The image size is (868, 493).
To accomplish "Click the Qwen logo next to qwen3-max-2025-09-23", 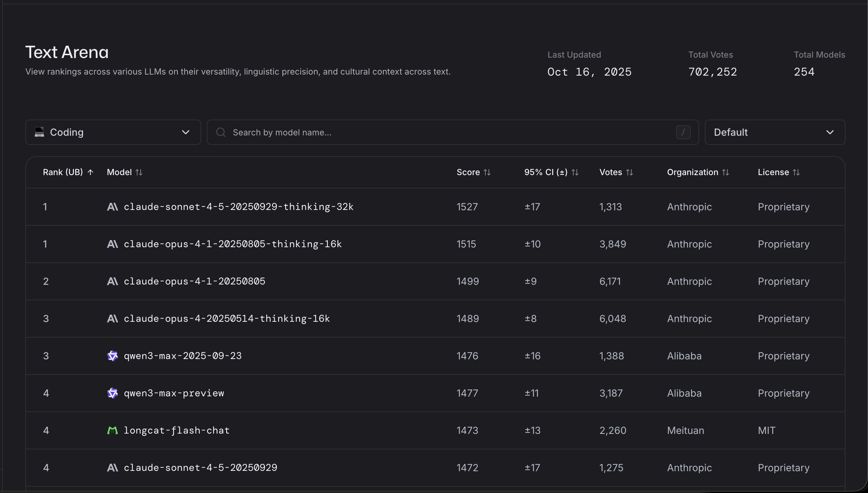I will tap(112, 356).
